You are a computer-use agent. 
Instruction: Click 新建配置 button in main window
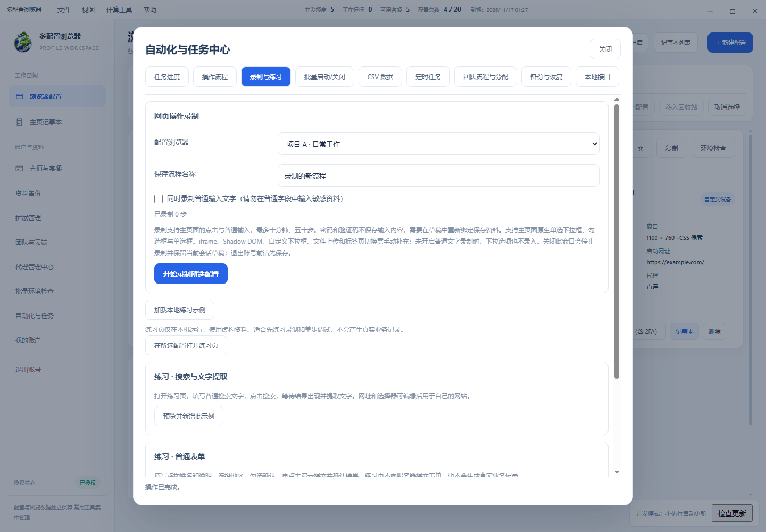[730, 43]
